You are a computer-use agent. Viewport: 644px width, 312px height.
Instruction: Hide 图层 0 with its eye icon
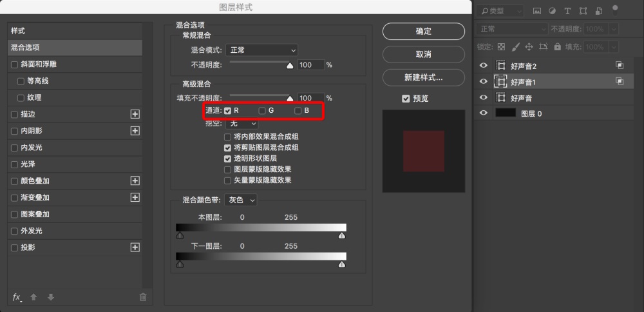click(x=484, y=113)
